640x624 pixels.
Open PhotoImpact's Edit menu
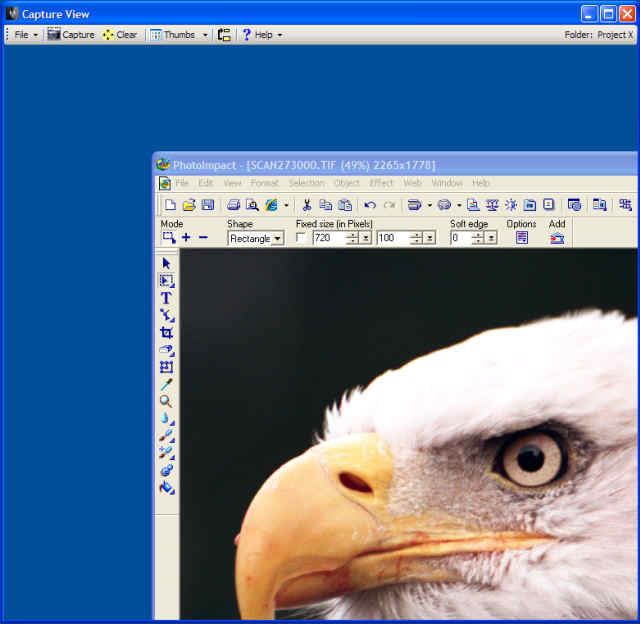click(205, 183)
